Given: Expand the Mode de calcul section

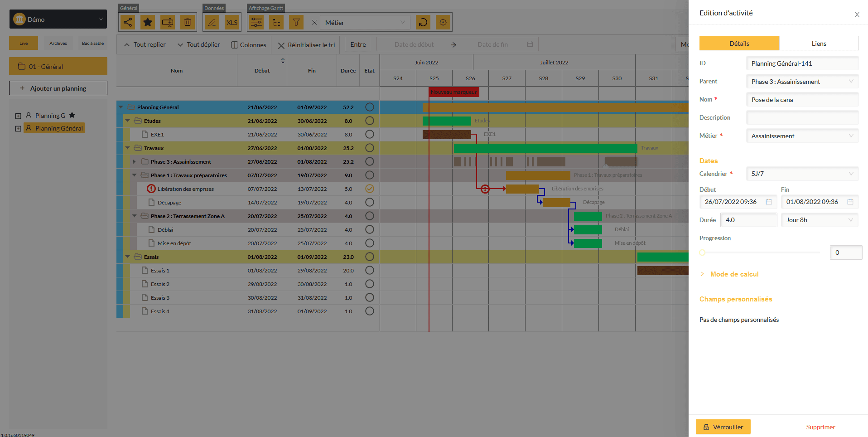Looking at the screenshot, I should [734, 274].
